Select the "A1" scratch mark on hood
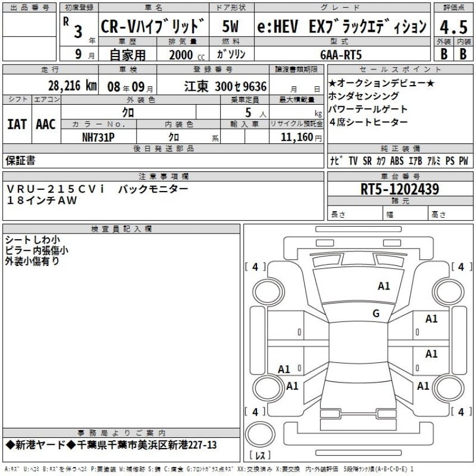 [x=384, y=286]
